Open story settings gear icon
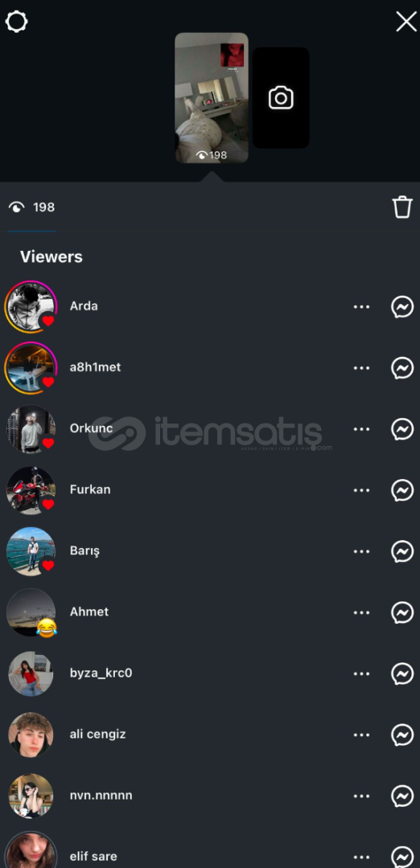The width and height of the screenshot is (420, 868). [x=17, y=22]
